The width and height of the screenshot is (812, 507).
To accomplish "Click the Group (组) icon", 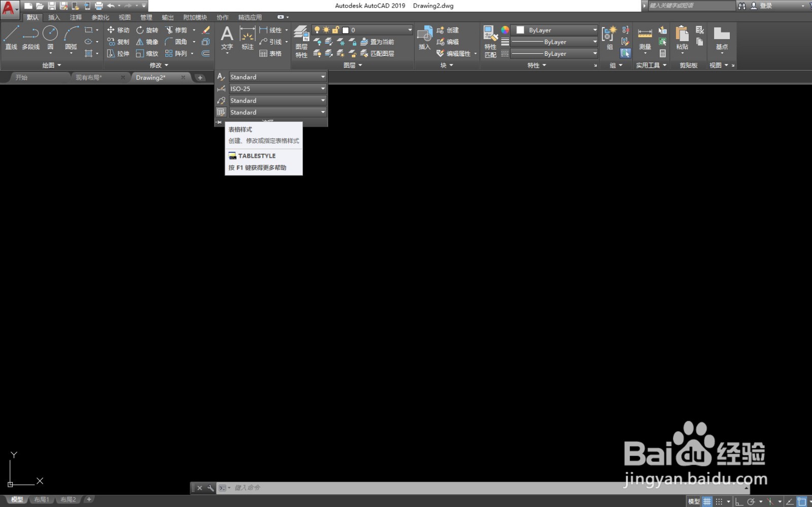I will [609, 38].
